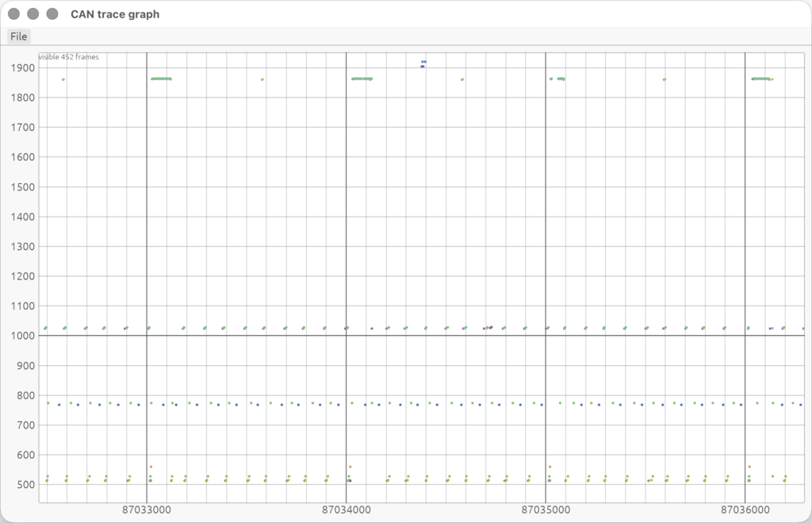The image size is (812, 523).
Task: Click the green frame burst after 87033000
Action: pos(161,79)
